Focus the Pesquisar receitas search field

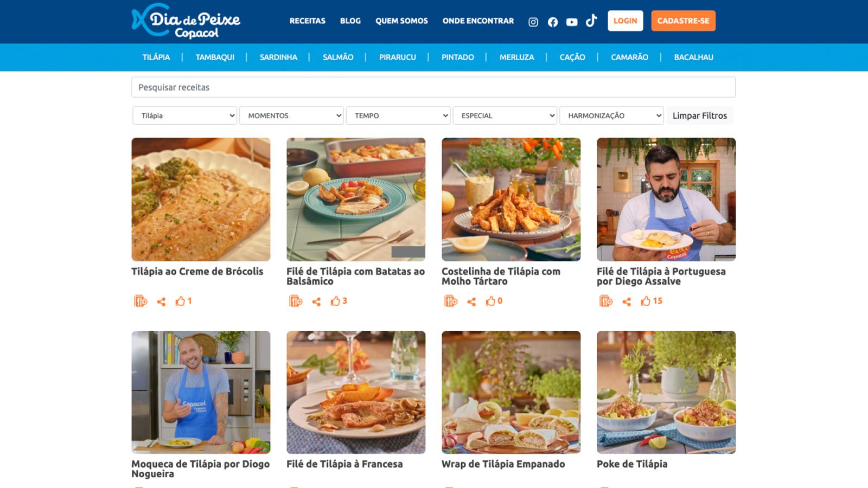click(x=433, y=87)
